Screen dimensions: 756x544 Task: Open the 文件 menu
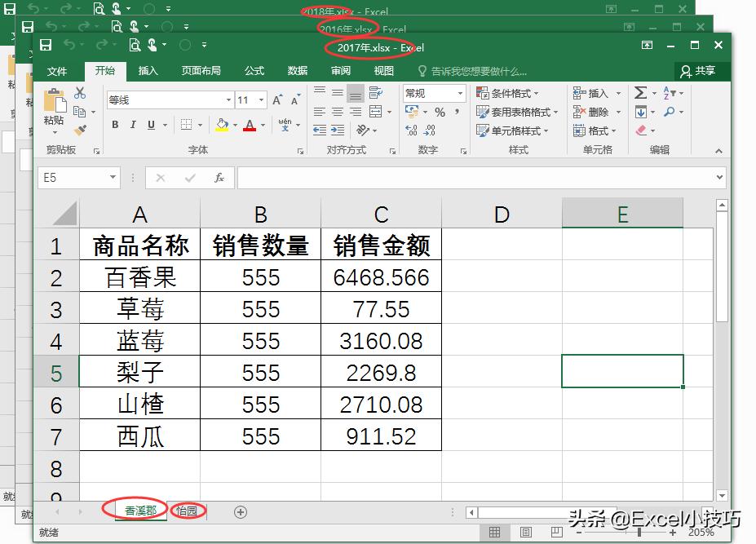click(x=57, y=70)
